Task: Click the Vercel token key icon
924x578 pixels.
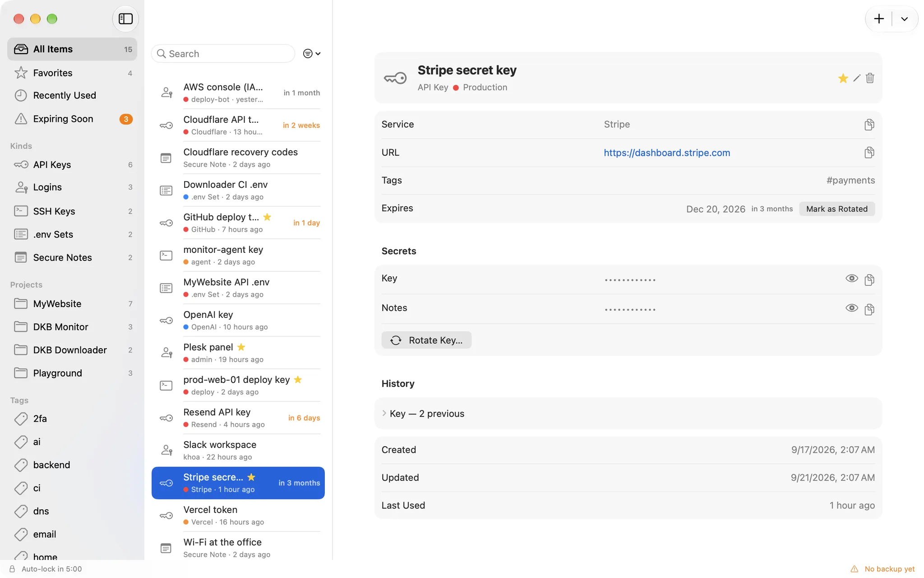Action: tap(166, 516)
